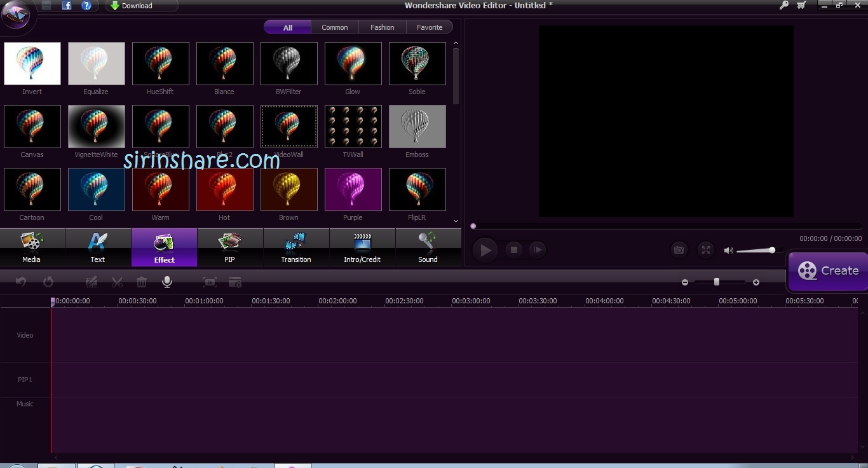The height and width of the screenshot is (468, 868).
Task: Open export settings icon on the toolbar
Action: [x=235, y=282]
